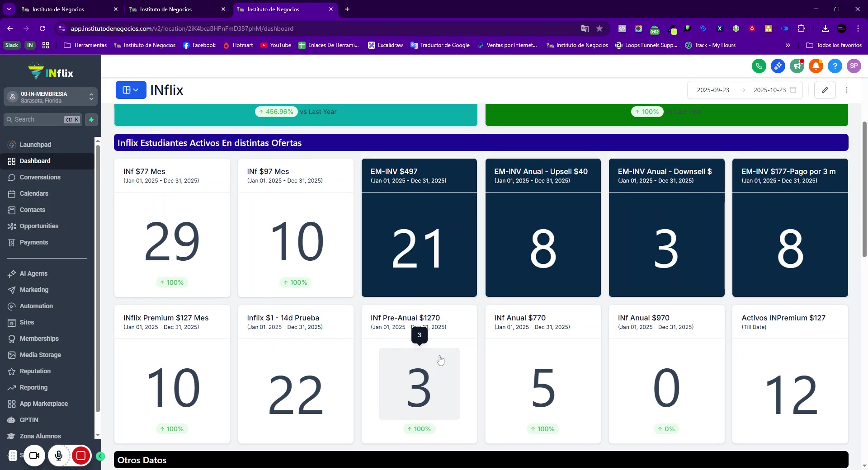Open the browser profile avatar
This screenshot has height=470, width=868.
click(x=842, y=28)
